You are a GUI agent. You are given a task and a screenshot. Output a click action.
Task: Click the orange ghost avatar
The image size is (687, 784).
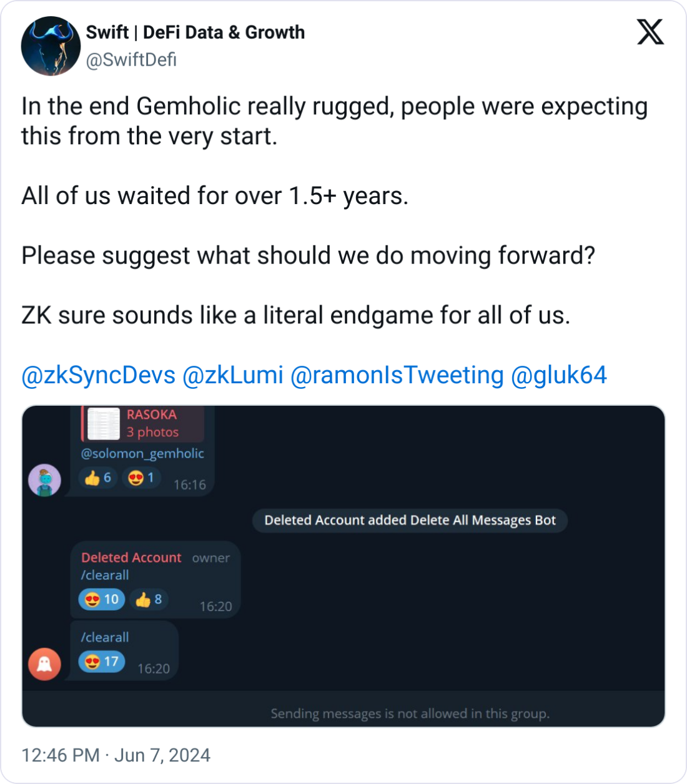pos(45,664)
